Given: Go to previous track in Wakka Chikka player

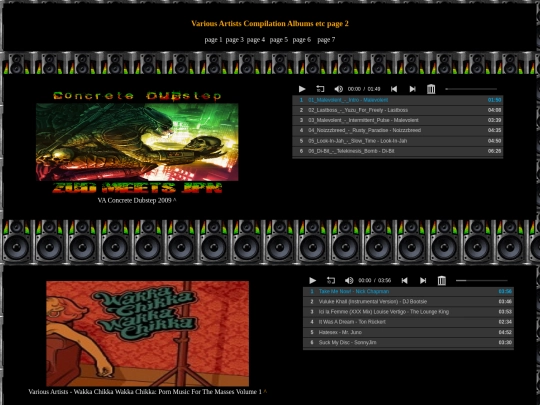Looking at the screenshot, I should [x=405, y=281].
